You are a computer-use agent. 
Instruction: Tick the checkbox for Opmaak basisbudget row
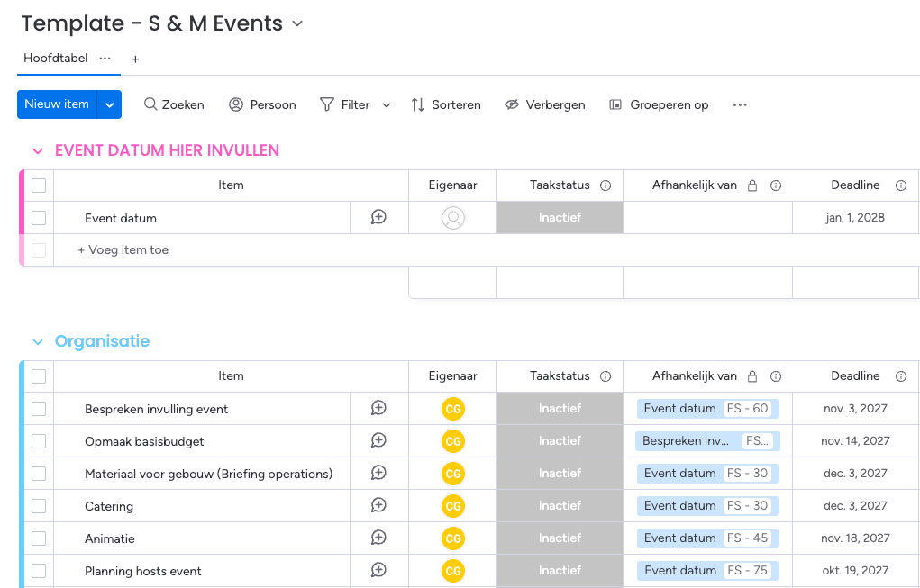point(39,441)
